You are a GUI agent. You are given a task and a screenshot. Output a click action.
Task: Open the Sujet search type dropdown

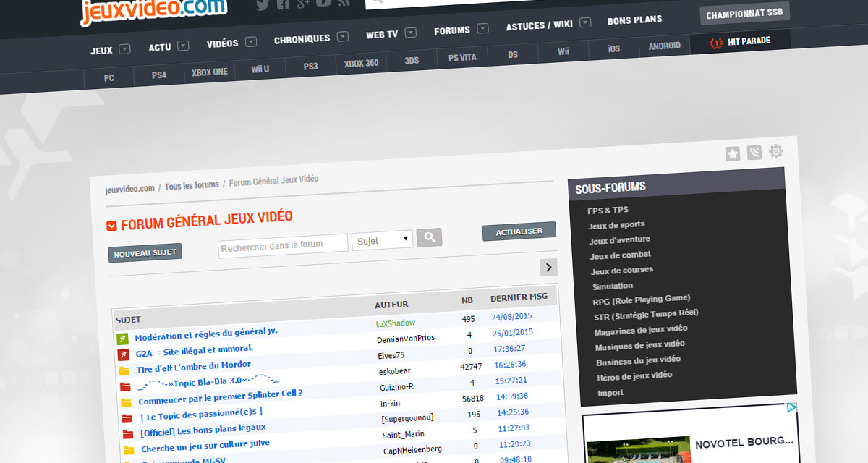[x=383, y=240]
